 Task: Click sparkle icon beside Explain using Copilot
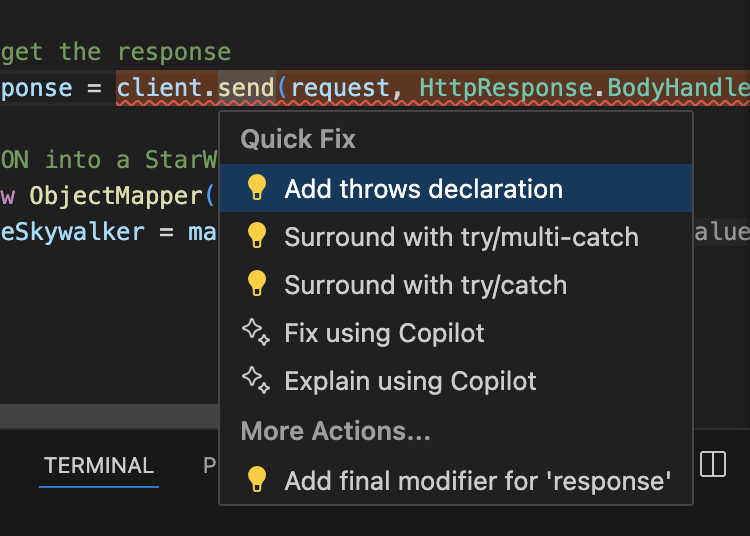pos(256,380)
